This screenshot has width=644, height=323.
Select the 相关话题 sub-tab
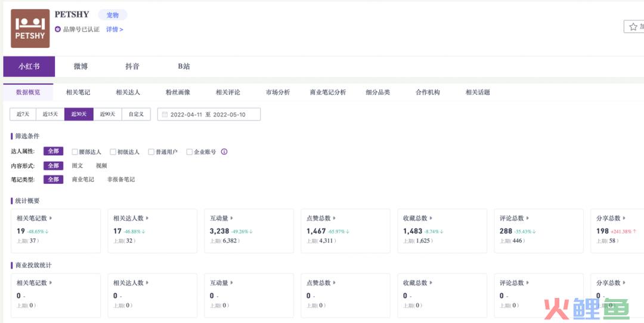pos(478,92)
